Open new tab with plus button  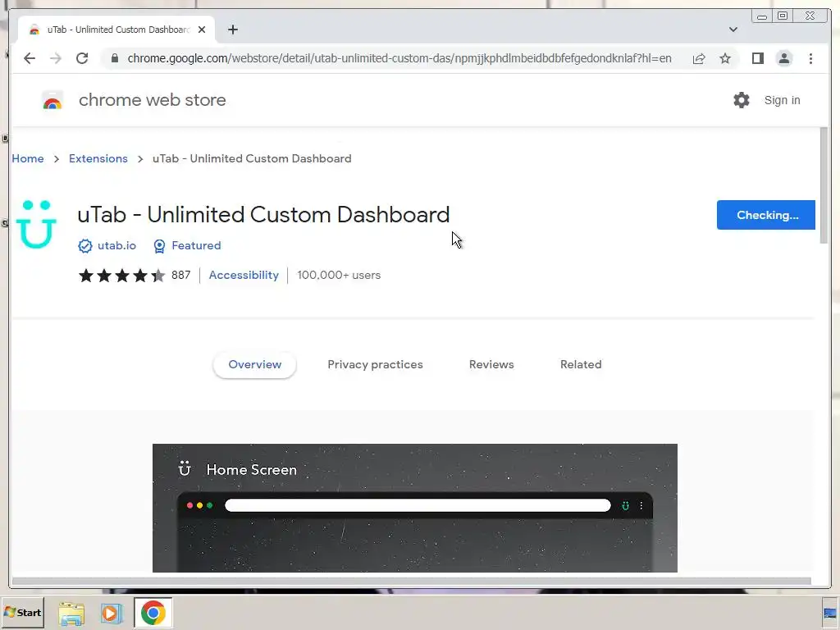tap(232, 30)
